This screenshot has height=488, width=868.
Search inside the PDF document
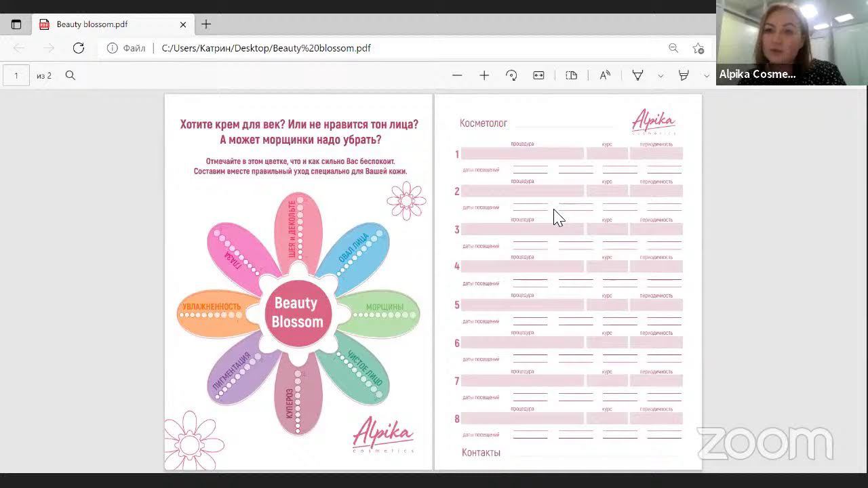click(x=71, y=75)
